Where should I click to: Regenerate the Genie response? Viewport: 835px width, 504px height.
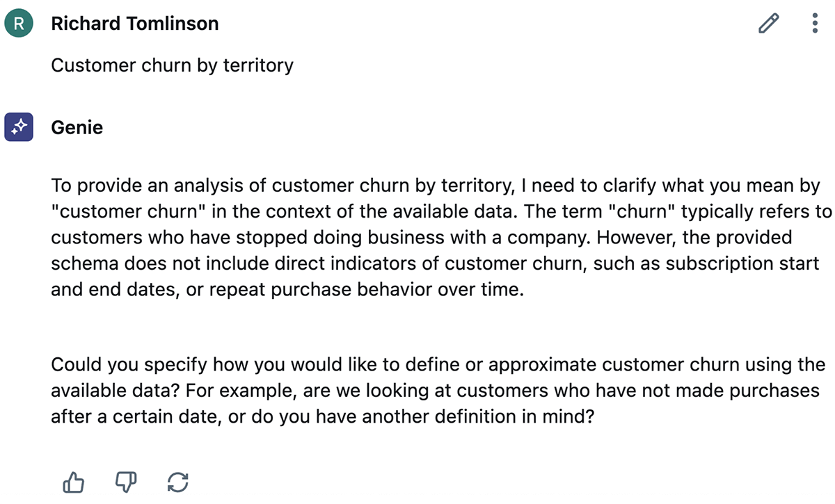click(x=178, y=481)
